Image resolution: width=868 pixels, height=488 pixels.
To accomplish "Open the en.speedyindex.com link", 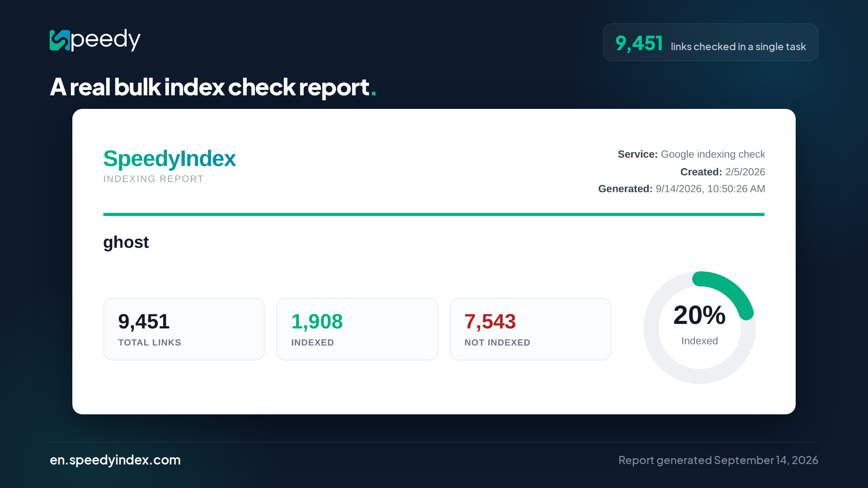I will (x=115, y=460).
